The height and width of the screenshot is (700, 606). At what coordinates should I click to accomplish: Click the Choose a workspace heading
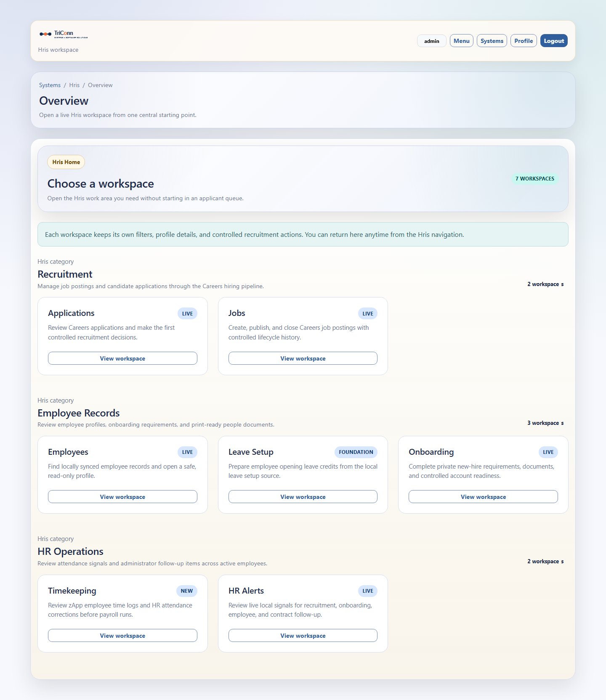coord(101,184)
